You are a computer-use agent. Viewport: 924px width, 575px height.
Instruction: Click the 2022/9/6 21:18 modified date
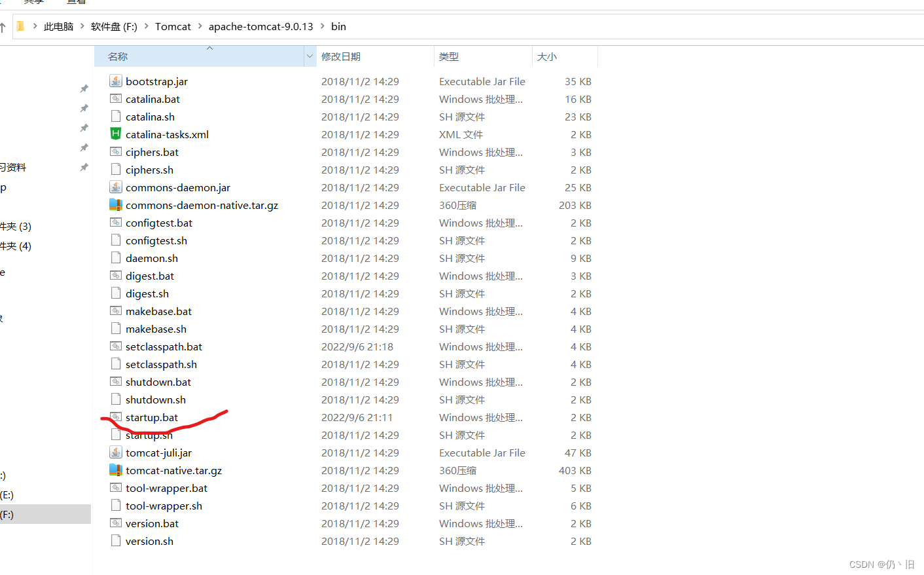point(357,346)
